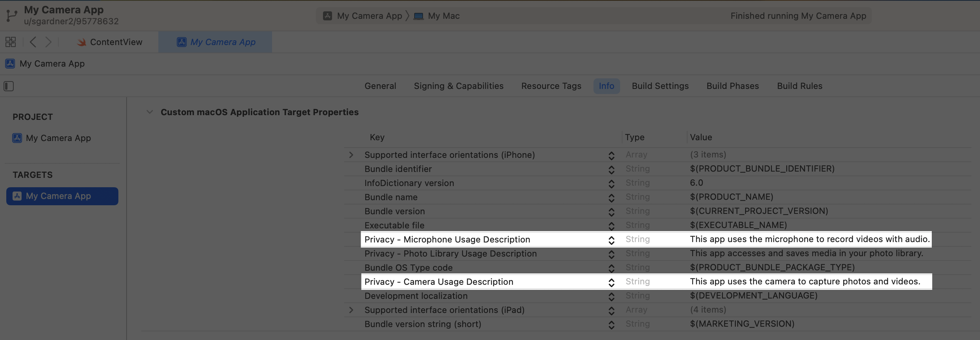
Task: Click the Finished running My Camera App status
Action: pyautogui.click(x=798, y=16)
